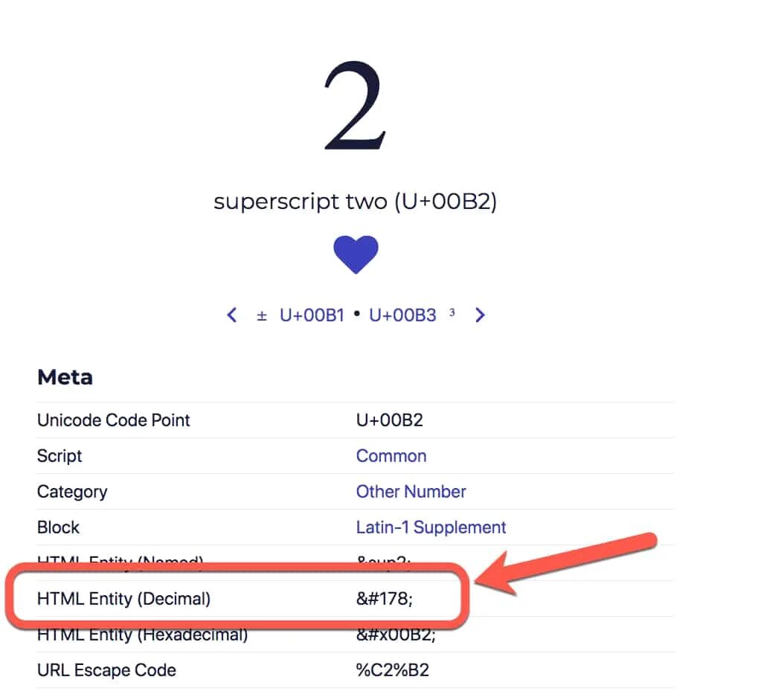The height and width of the screenshot is (700, 758).
Task: Go to next character with right chevron
Action: click(480, 315)
